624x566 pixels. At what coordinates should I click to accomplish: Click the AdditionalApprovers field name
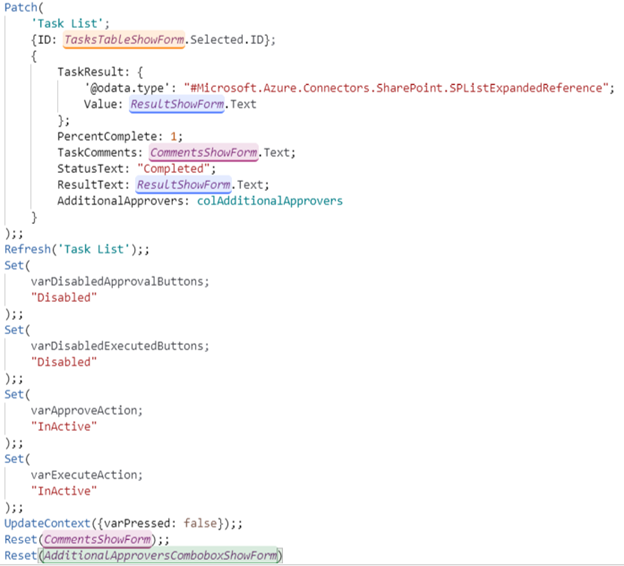point(120,201)
